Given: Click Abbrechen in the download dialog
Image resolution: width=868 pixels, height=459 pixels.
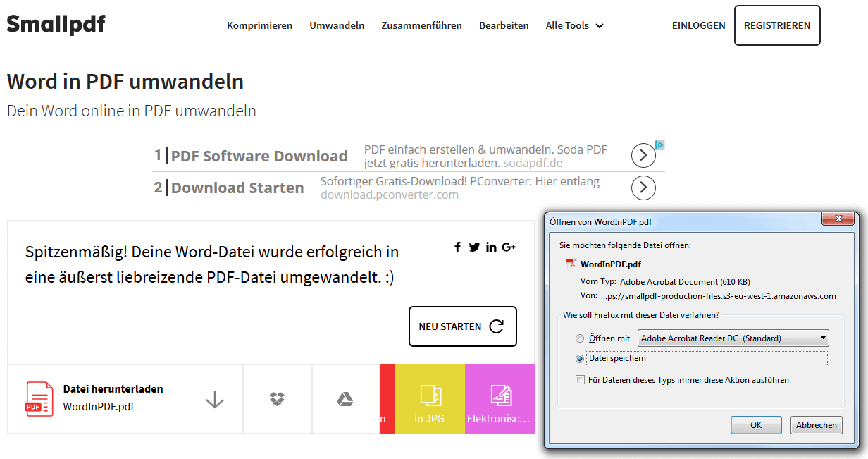Looking at the screenshot, I should 817,425.
